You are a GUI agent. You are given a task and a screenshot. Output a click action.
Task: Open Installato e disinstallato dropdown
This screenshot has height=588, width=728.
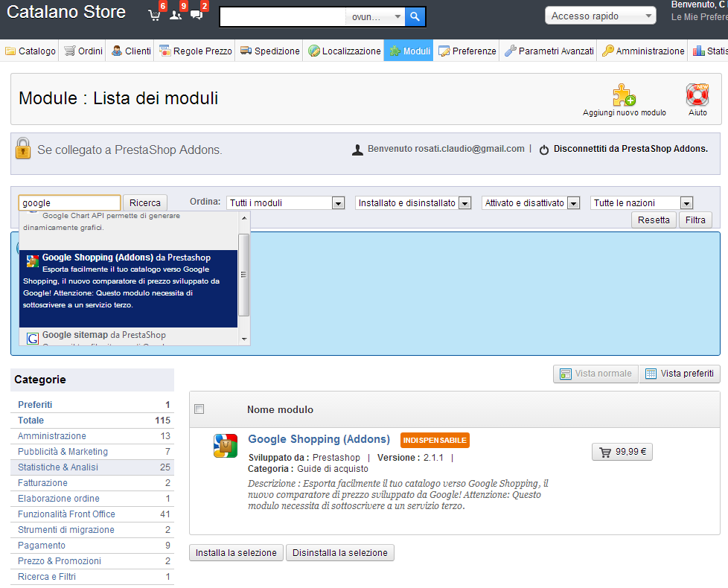[x=413, y=202]
